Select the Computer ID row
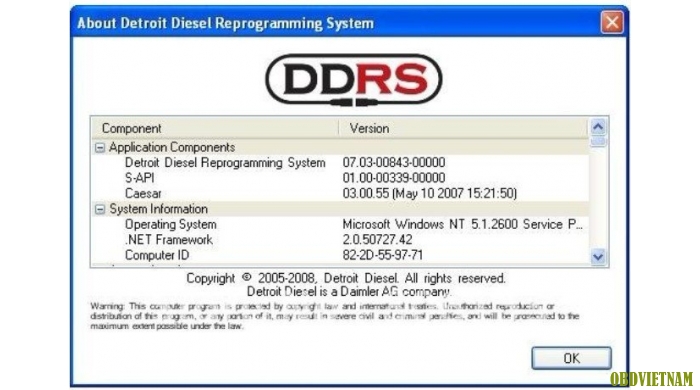This screenshot has width=700, height=390. click(340, 255)
